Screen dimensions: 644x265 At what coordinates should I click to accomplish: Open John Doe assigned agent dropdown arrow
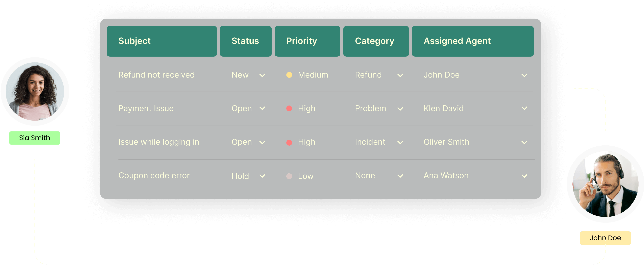click(524, 75)
